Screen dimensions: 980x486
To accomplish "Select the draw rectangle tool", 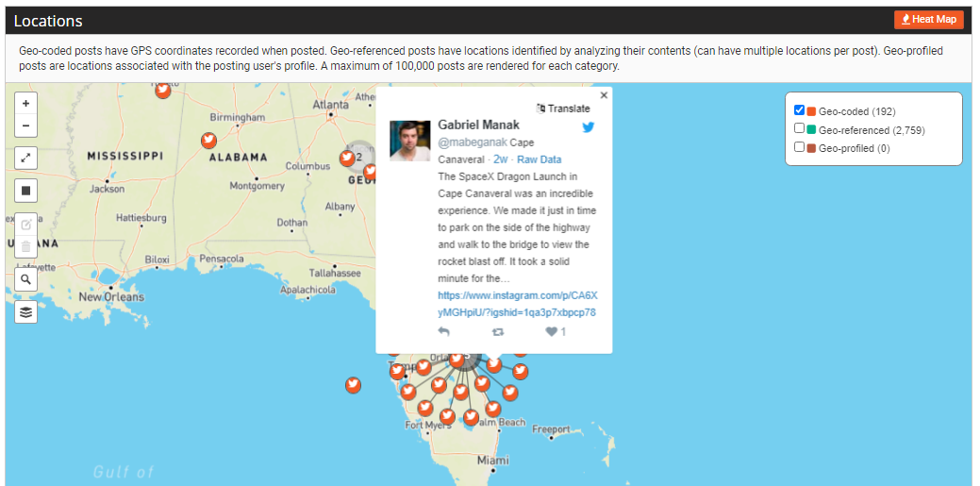I will tap(25, 191).
